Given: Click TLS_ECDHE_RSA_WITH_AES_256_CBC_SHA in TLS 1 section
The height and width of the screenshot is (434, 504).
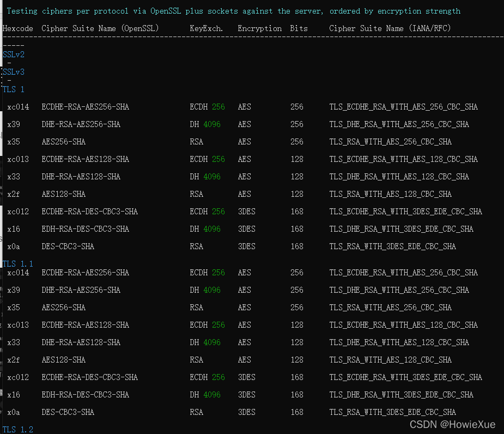Looking at the screenshot, I should 403,107.
